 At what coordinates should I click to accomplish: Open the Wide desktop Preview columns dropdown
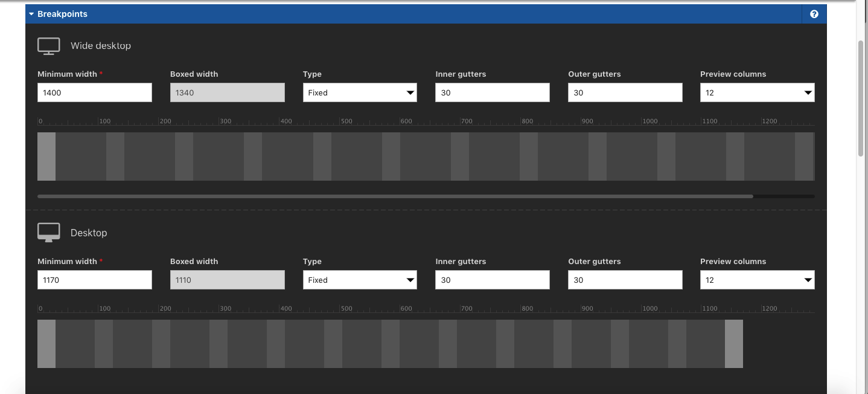click(x=757, y=92)
